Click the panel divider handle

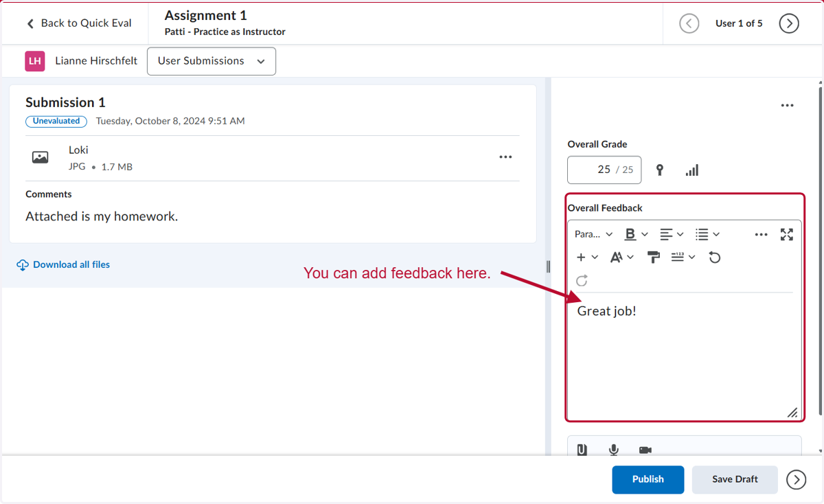coord(548,266)
